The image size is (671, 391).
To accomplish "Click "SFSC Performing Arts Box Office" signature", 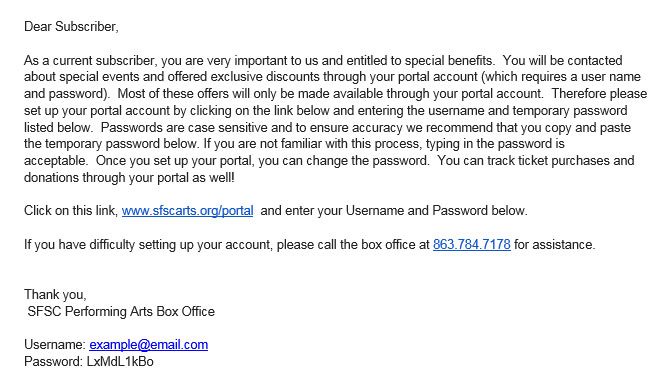I will tap(121, 311).
